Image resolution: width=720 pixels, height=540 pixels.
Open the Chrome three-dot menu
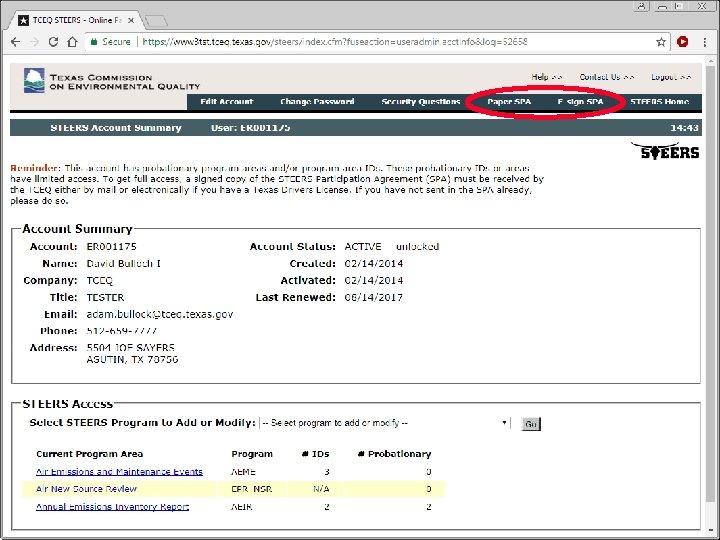705,42
